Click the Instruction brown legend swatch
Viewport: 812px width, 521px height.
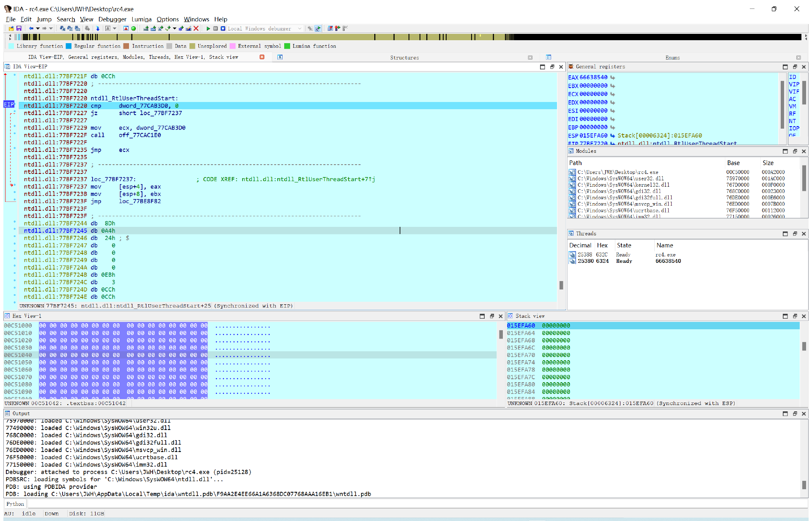click(126, 46)
